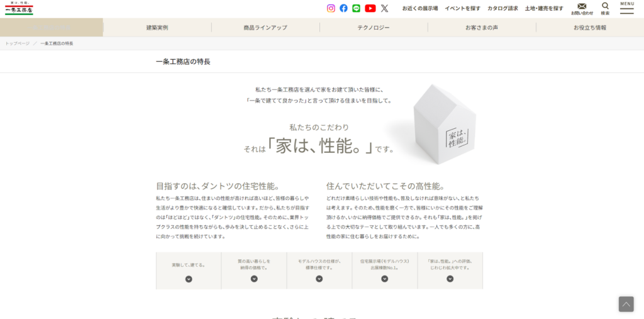Jump to モデルハウスの仕様が、標準仕様です。 card
The width and height of the screenshot is (644, 319).
point(319,271)
